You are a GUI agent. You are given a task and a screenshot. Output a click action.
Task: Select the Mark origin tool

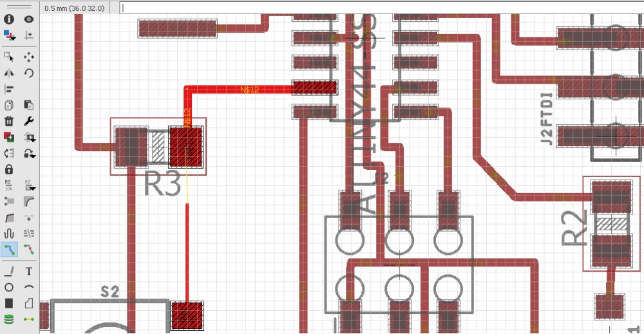pyautogui.click(x=29, y=35)
